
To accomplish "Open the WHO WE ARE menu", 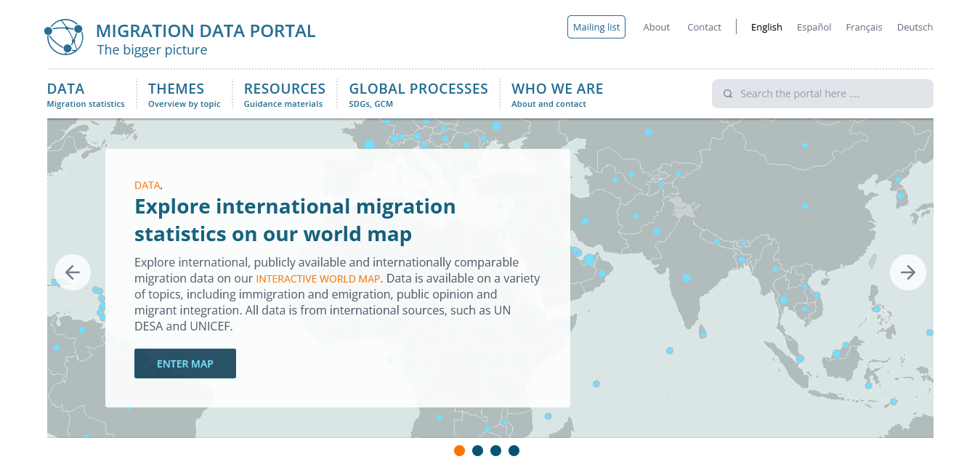I will click(556, 94).
